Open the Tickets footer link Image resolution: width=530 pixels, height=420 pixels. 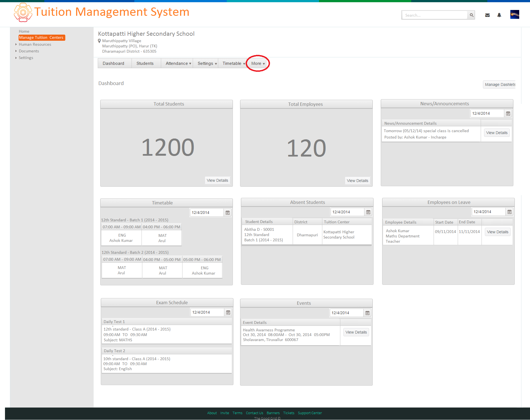(289, 413)
